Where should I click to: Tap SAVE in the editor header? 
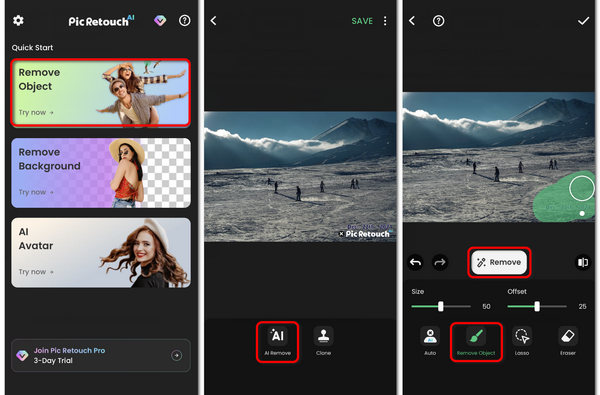[x=362, y=21]
